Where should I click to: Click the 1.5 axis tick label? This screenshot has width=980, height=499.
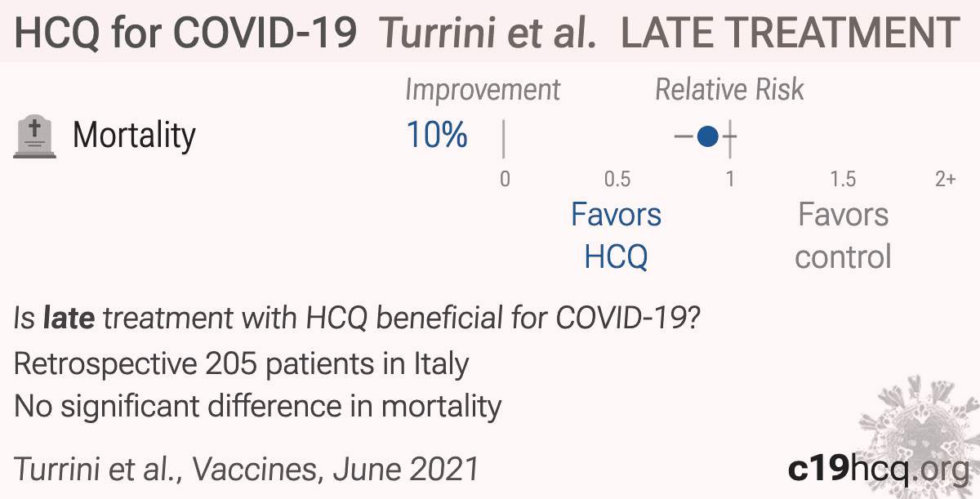coord(843,179)
